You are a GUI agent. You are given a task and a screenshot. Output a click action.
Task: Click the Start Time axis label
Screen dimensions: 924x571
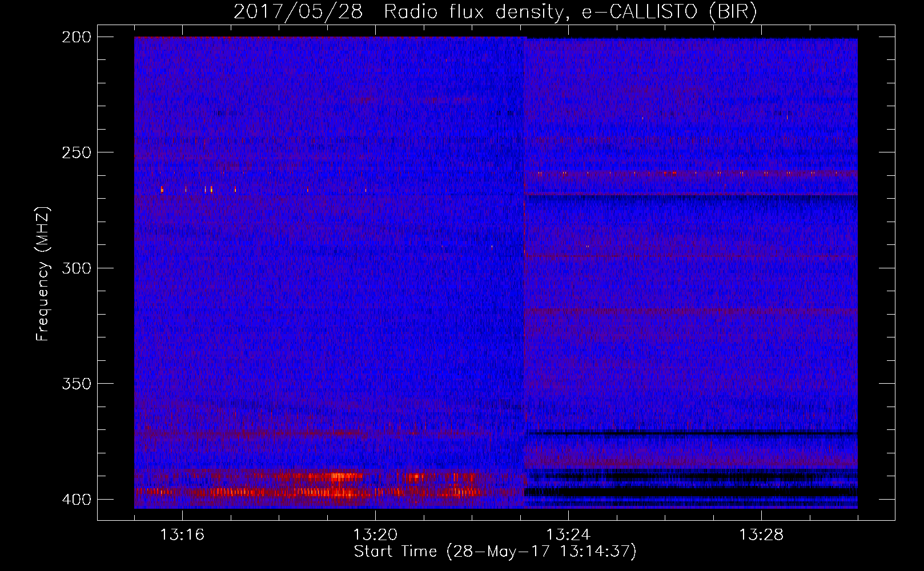pos(495,552)
